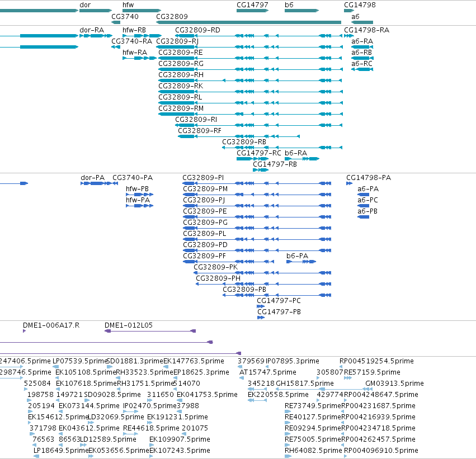This screenshot has width=476, height=459.
Task: Select transcript CG32809-RE
Action: [181, 53]
